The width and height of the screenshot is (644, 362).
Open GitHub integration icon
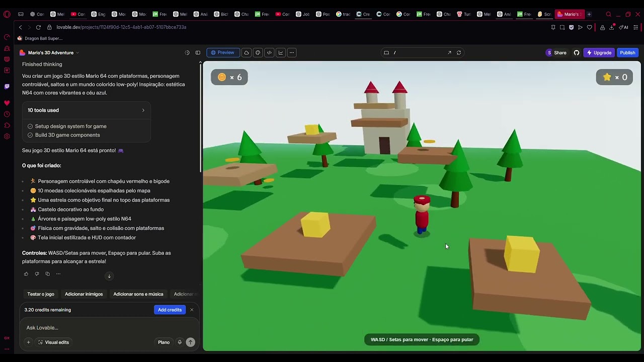point(577,53)
